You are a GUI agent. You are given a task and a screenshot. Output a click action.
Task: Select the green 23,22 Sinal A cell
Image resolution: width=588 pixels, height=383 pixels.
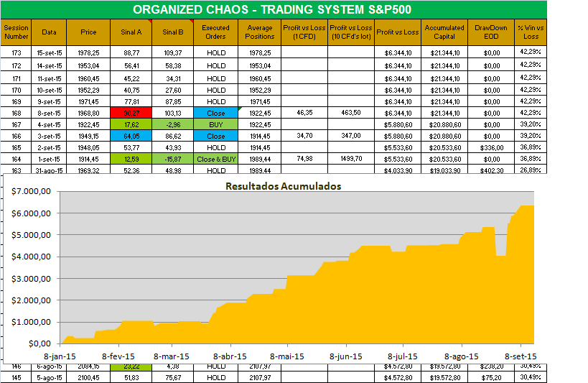131,367
